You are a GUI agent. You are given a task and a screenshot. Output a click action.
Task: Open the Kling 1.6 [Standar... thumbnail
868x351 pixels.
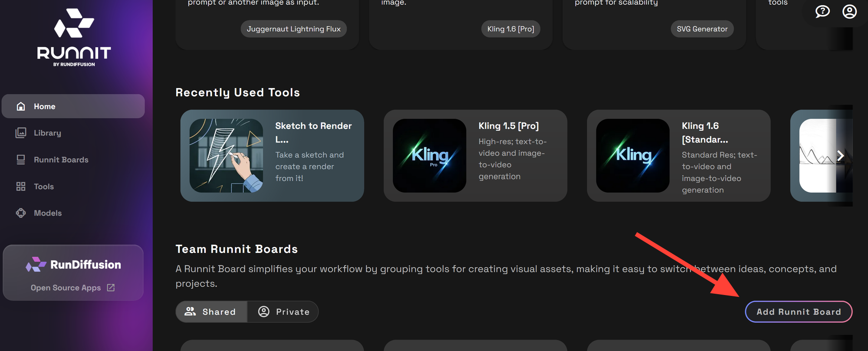632,156
